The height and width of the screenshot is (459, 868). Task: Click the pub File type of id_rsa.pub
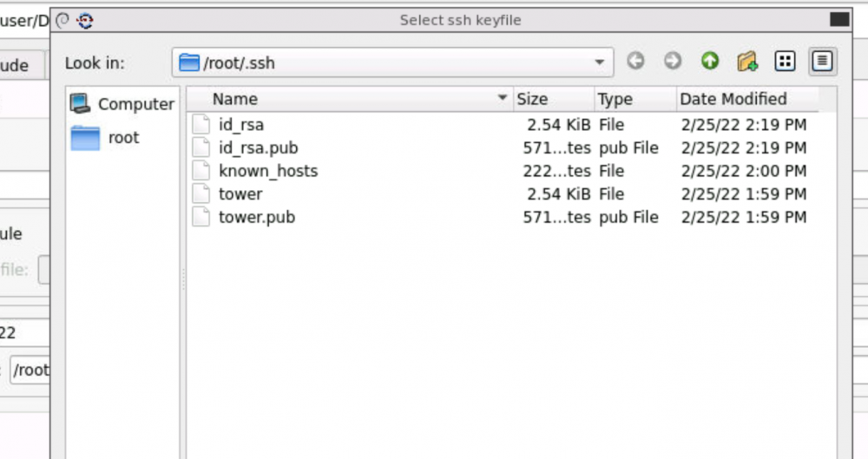coord(628,148)
